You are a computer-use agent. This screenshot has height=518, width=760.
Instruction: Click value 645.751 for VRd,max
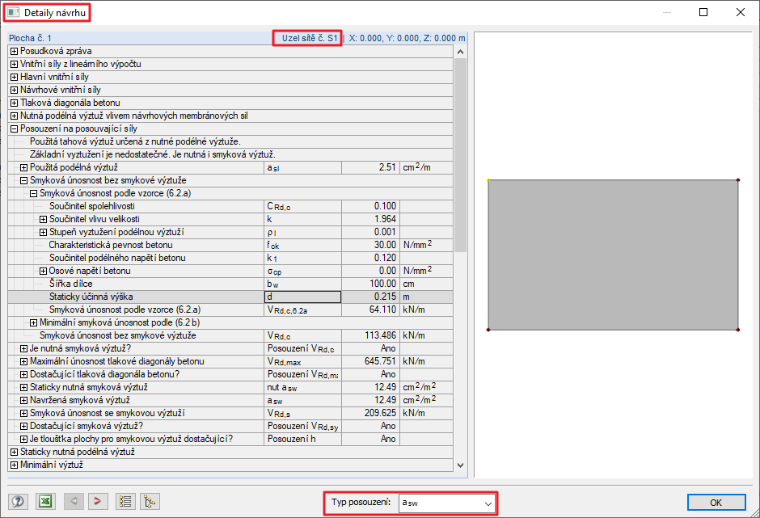(x=371, y=361)
